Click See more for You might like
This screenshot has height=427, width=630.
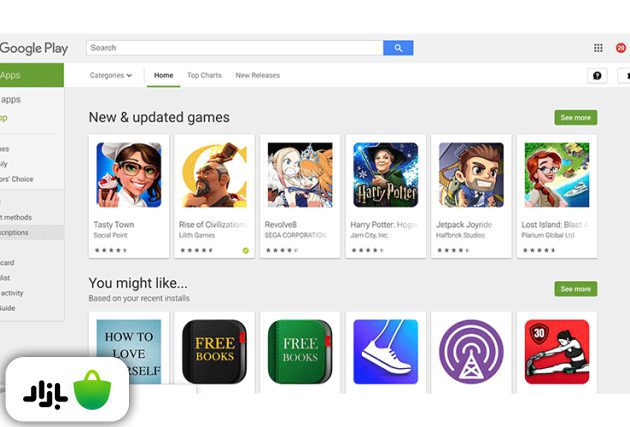tap(576, 289)
